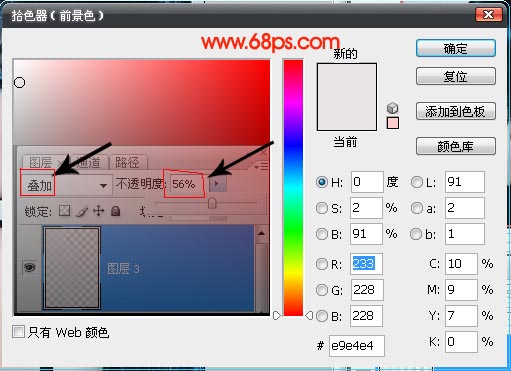
Task: Click the 图层 3 layer thumbnail
Action: [72, 268]
